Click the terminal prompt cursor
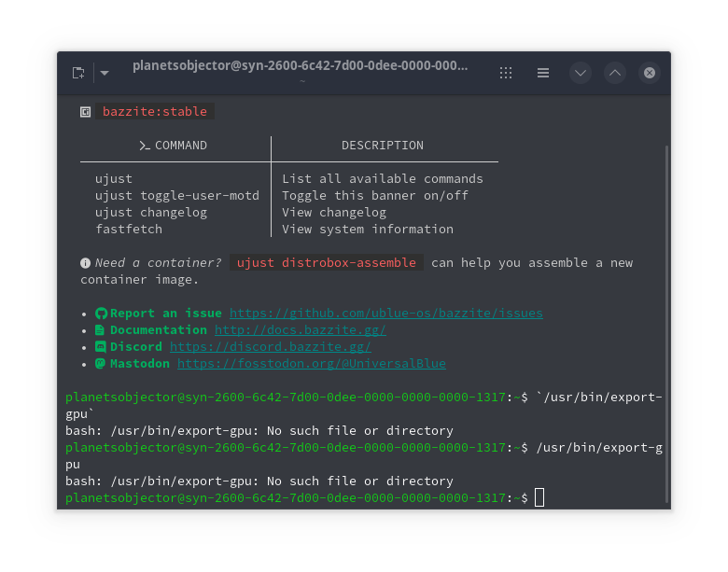Screen dimensions: 728x572 tap(539, 498)
